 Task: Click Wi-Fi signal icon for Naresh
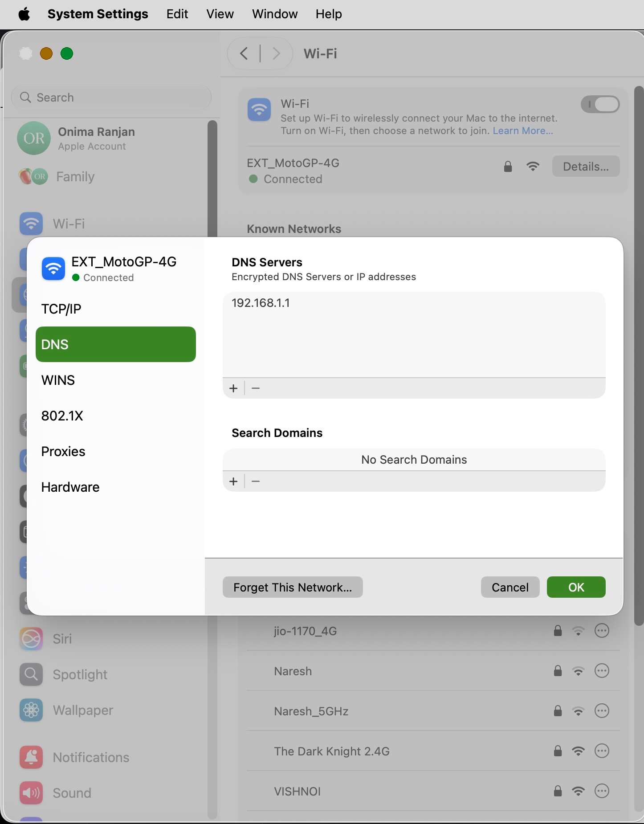578,671
